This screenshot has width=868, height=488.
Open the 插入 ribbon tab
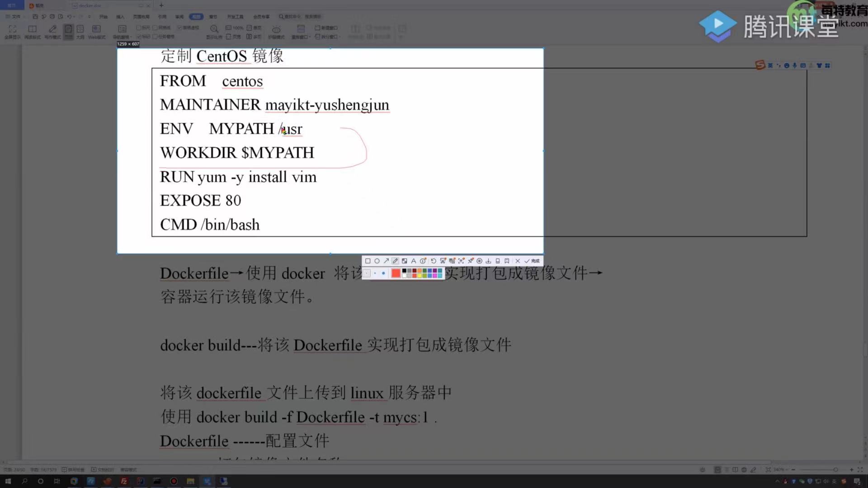pyautogui.click(x=120, y=17)
